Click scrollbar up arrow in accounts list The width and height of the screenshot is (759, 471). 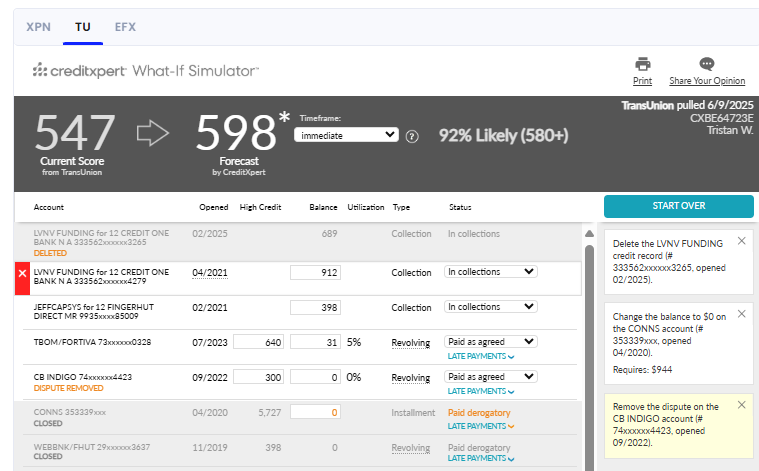(x=588, y=234)
